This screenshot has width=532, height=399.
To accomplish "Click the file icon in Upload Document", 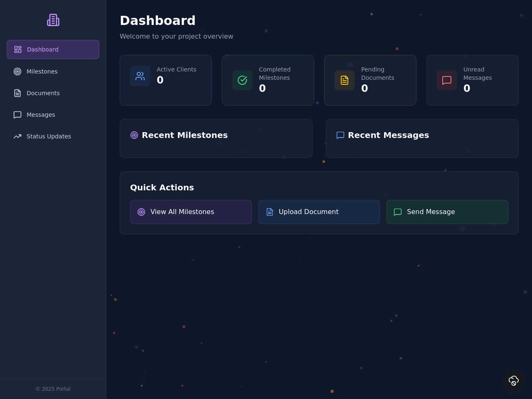I will click(x=270, y=212).
